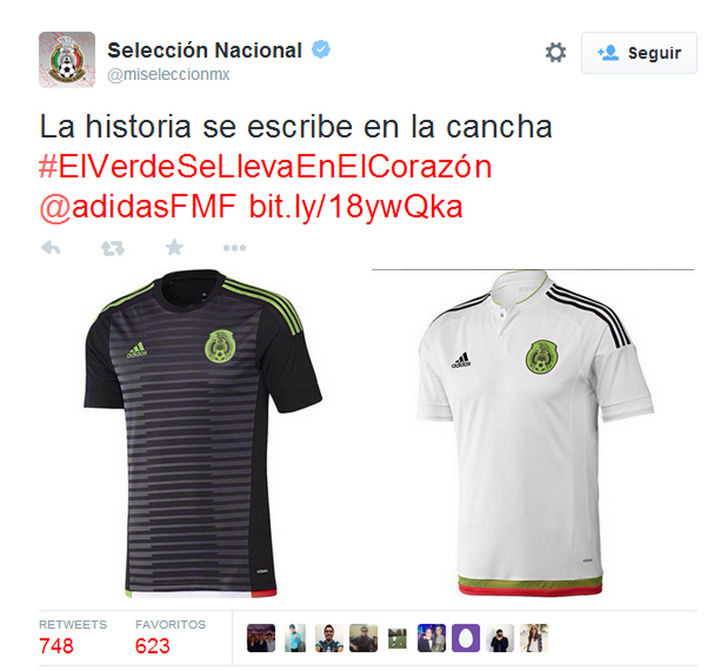720x671 pixels.
Task: Open the more options ellipsis icon
Action: click(235, 248)
